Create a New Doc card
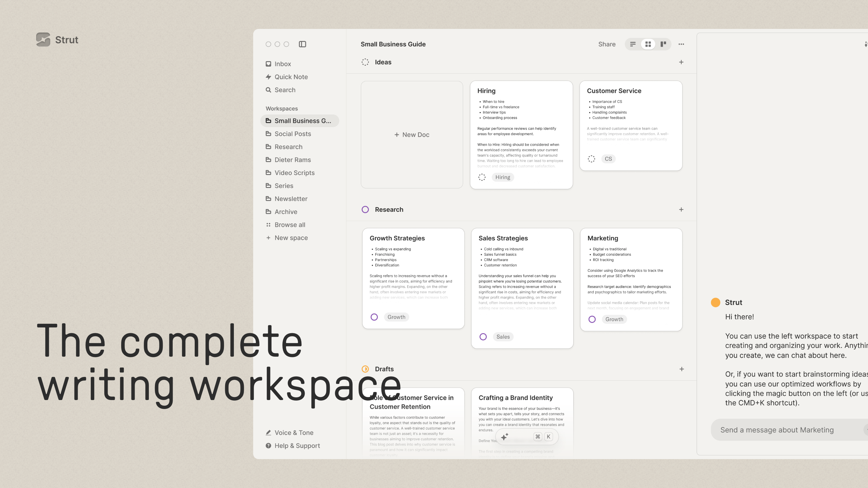 412,135
